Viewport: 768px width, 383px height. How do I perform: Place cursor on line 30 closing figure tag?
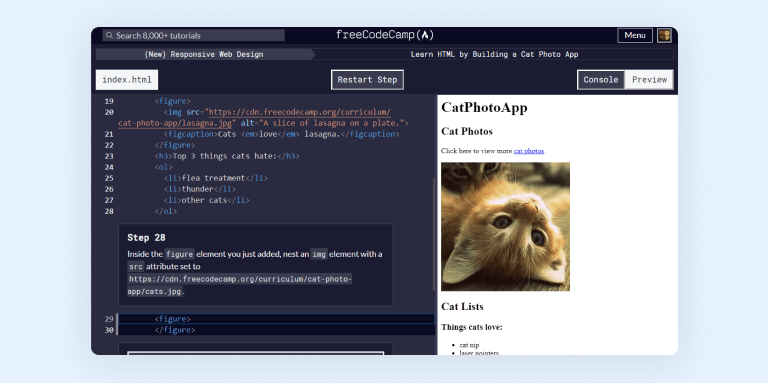[x=175, y=330]
